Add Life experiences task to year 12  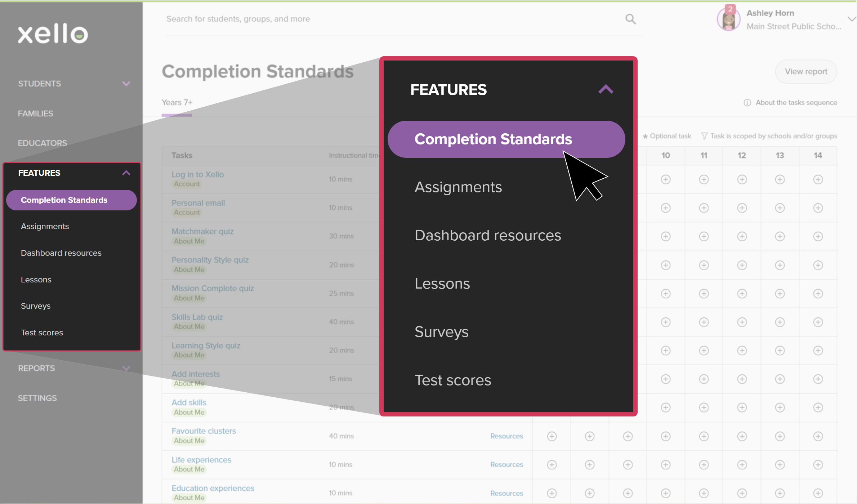tap(742, 465)
